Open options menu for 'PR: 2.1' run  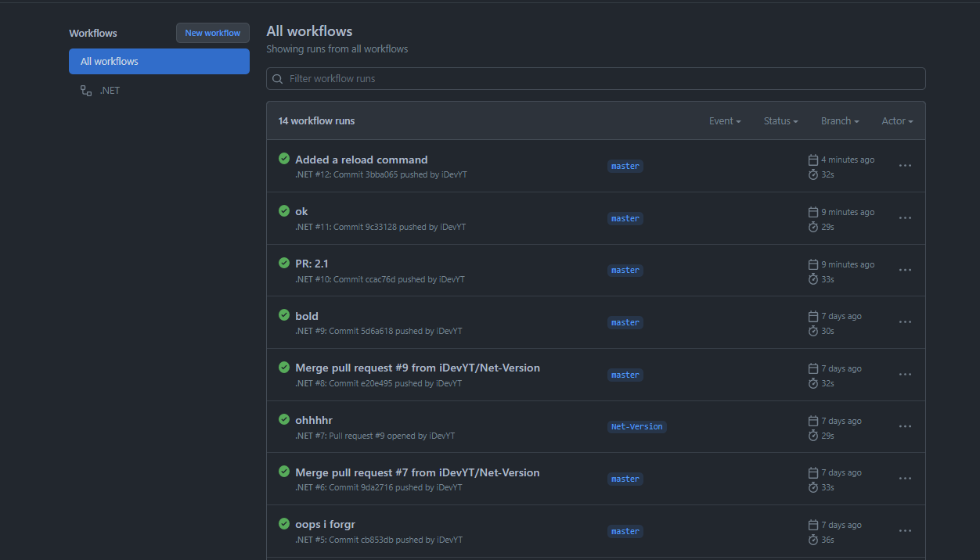pyautogui.click(x=905, y=270)
